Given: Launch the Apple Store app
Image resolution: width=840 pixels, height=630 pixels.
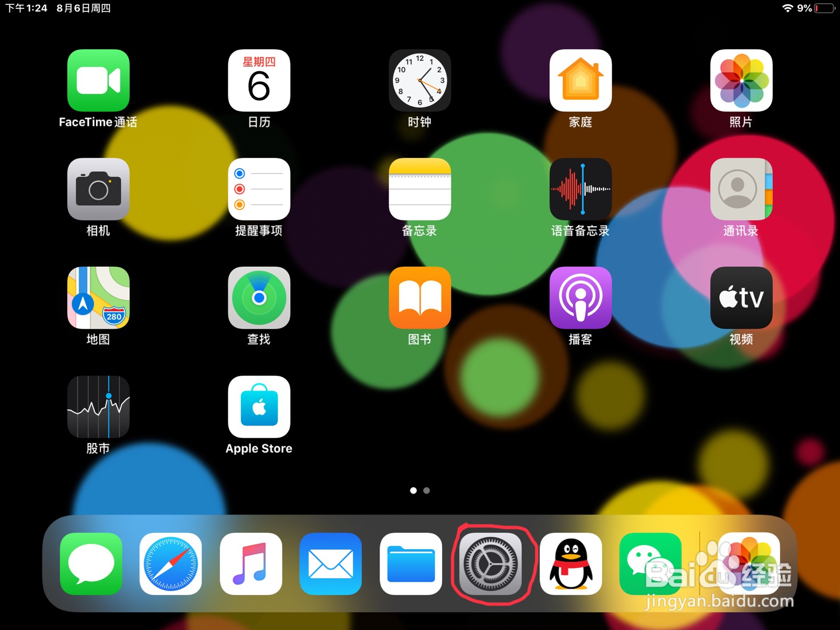Looking at the screenshot, I should click(259, 406).
